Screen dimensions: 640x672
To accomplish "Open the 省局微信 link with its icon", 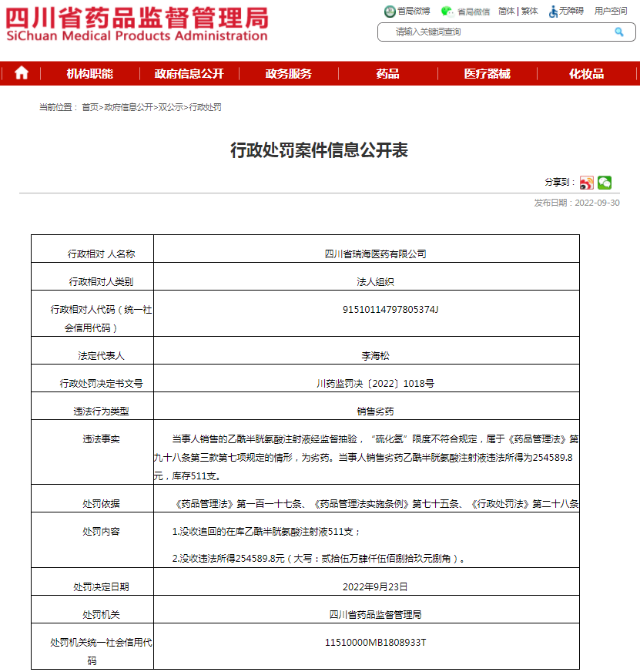I will click(x=465, y=12).
